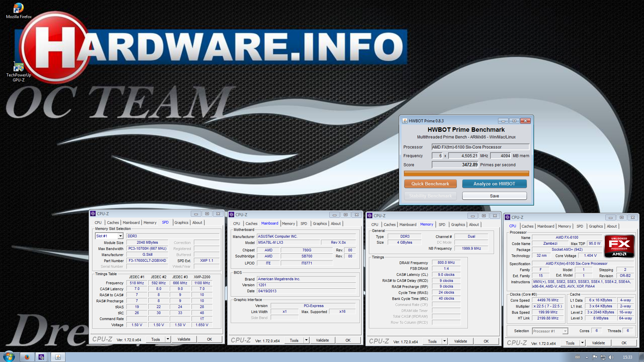Click Validate in Mainboard window
The height and width of the screenshot is (362, 644).
[322, 340]
